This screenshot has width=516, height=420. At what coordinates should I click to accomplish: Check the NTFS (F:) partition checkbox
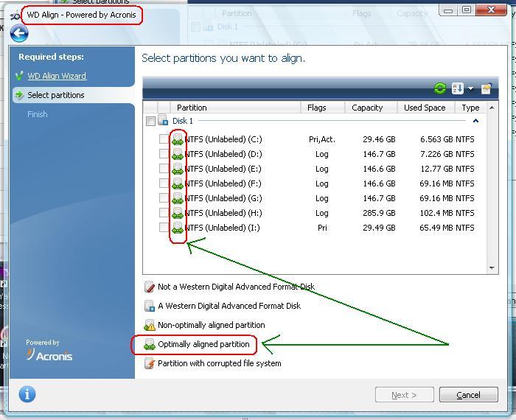coord(164,183)
